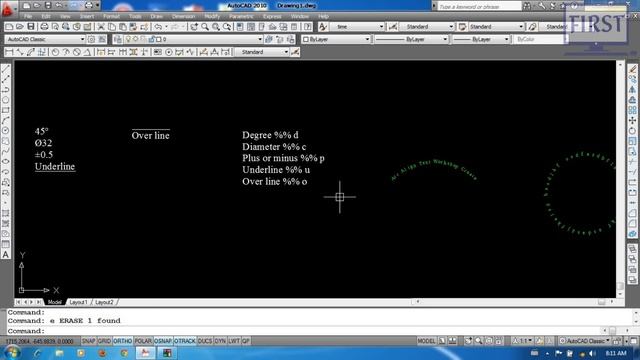
Task: Open the Format menu
Action: point(111,16)
